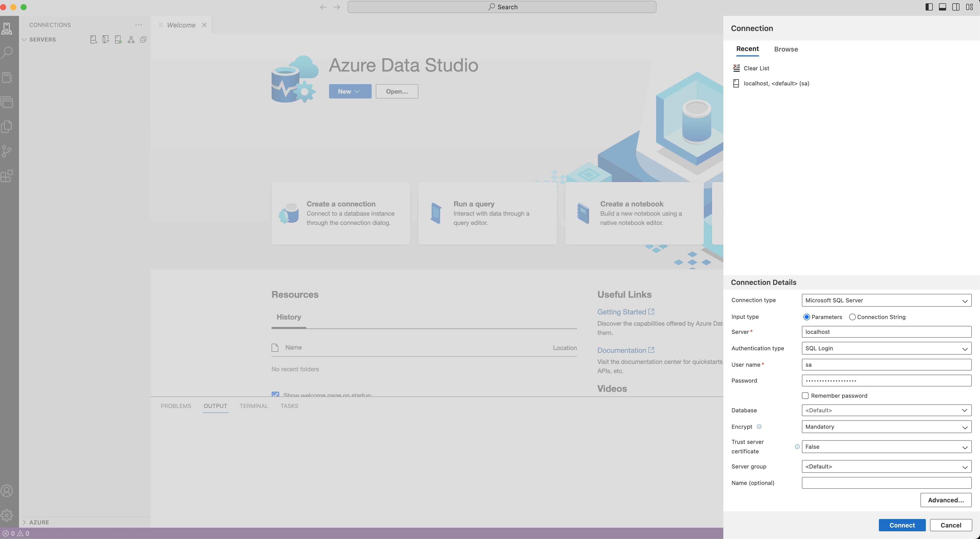
Task: Switch to the Browse tab
Action: click(x=786, y=49)
